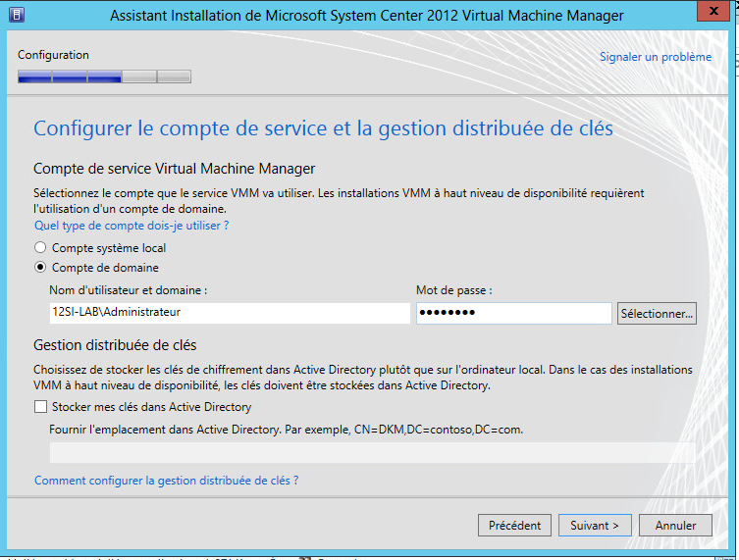Click the installer icon in the title bar
The image size is (739, 560).
[x=17, y=15]
